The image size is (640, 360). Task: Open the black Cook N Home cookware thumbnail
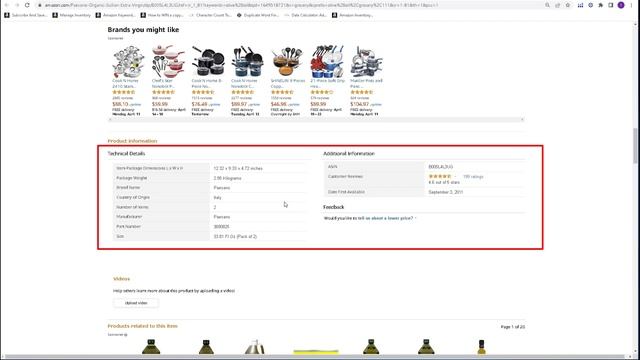click(x=208, y=61)
